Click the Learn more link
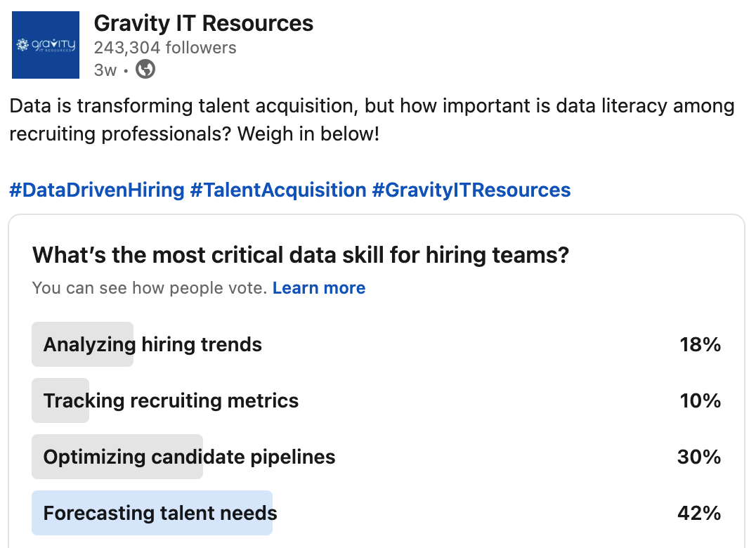Screen dimensions: 756x548 tap(319, 288)
